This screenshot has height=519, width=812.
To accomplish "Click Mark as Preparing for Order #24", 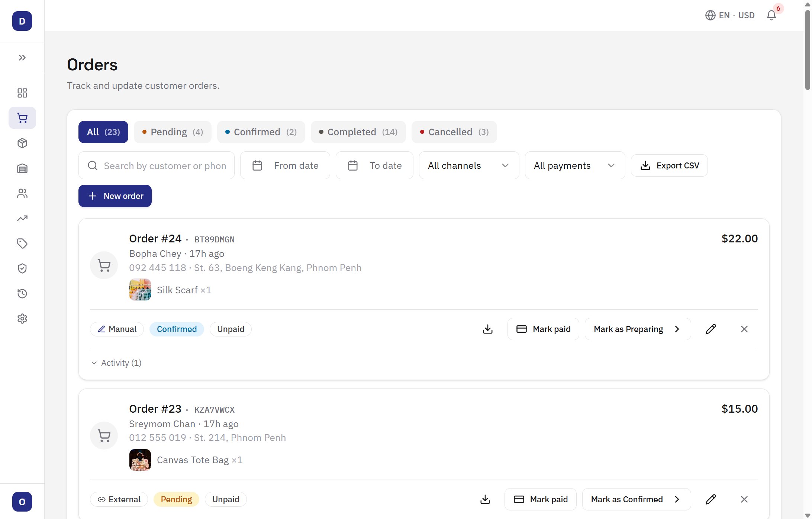I will click(638, 329).
